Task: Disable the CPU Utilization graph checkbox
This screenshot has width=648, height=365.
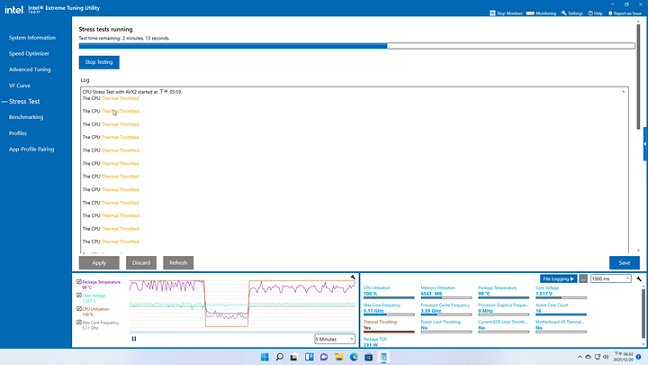Action: pyautogui.click(x=79, y=309)
